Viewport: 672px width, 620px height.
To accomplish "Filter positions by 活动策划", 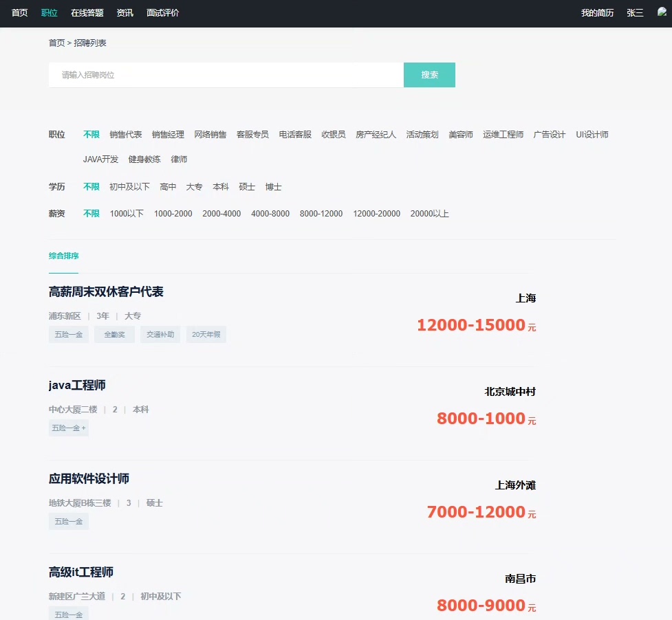I will (x=422, y=135).
